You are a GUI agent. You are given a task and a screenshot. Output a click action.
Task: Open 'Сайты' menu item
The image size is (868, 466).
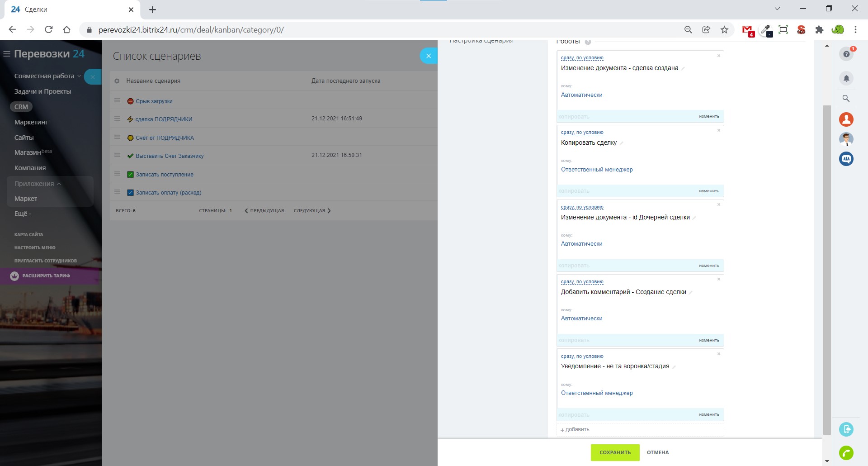[24, 138]
